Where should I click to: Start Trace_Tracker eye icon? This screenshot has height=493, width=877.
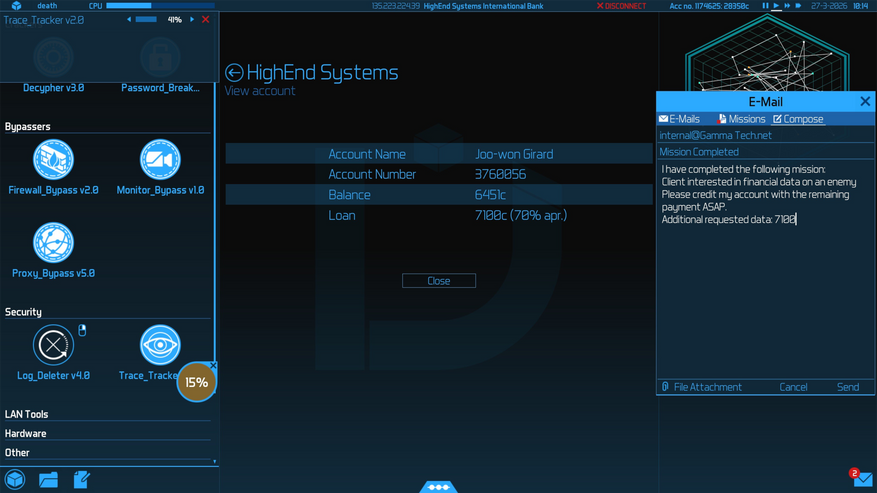[x=160, y=345]
